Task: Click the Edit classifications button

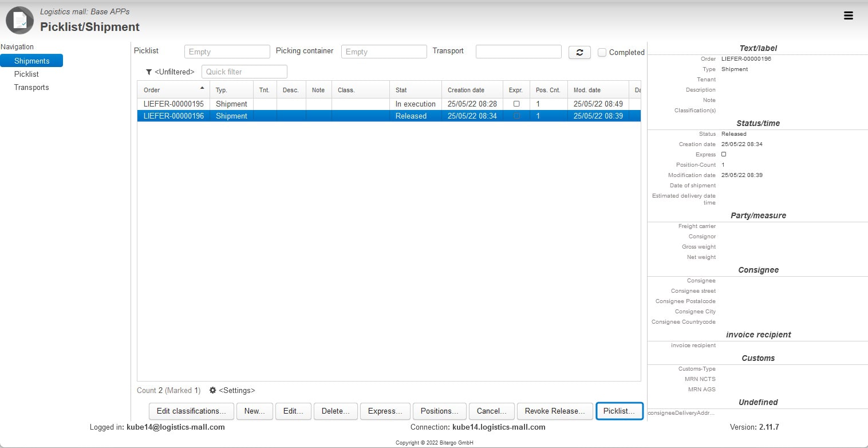Action: [191, 411]
